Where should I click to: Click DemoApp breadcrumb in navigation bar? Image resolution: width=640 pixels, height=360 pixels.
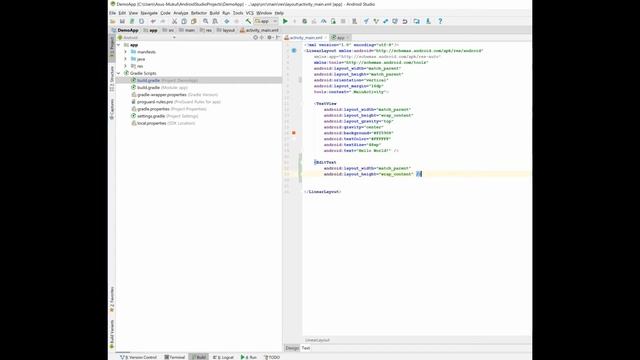[125, 30]
